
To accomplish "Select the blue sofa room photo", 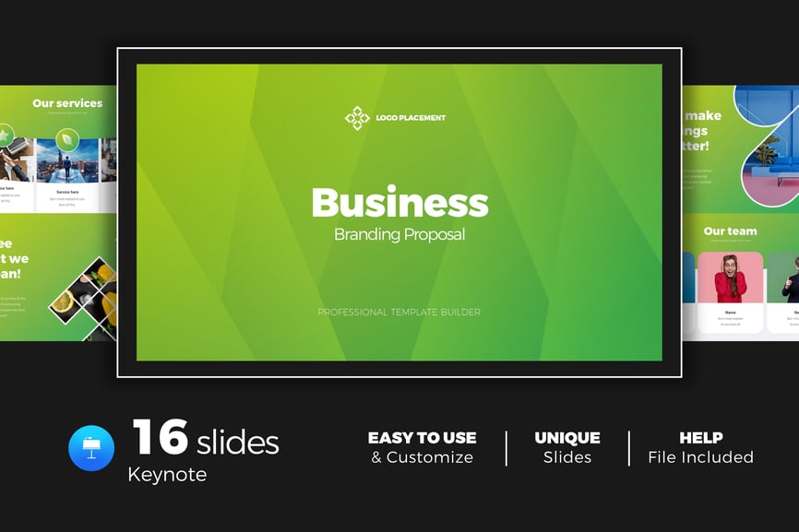I will 768,148.
